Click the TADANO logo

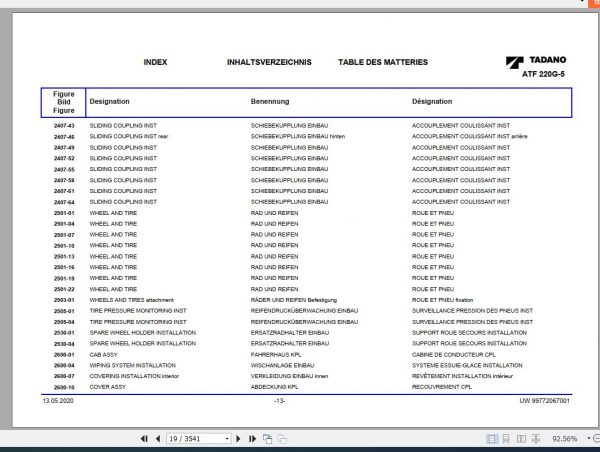tap(536, 61)
